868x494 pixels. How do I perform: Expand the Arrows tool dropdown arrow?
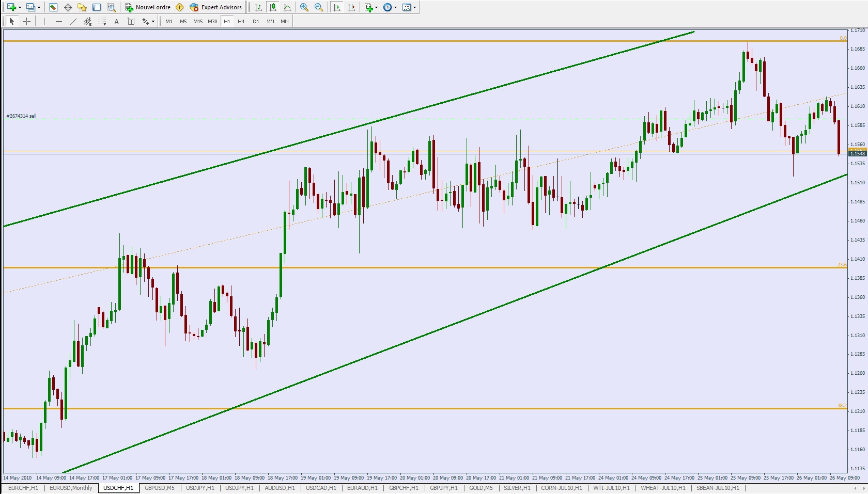(153, 21)
